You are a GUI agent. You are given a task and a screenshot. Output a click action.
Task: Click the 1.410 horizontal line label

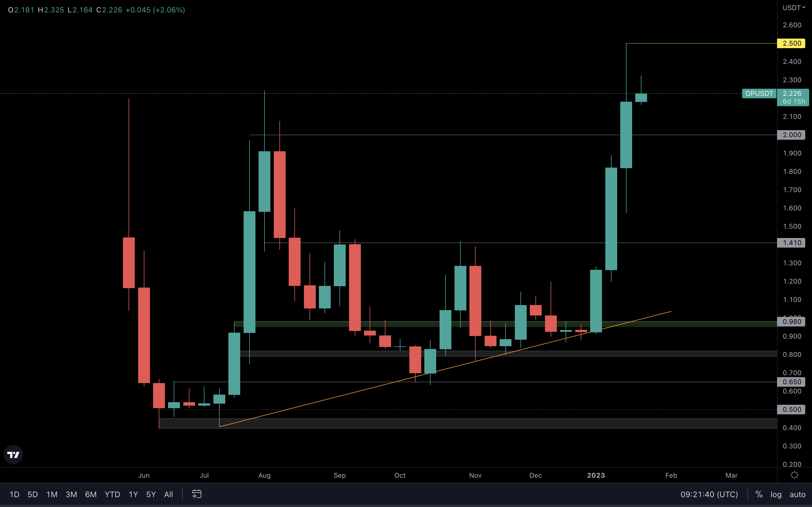[x=791, y=243]
